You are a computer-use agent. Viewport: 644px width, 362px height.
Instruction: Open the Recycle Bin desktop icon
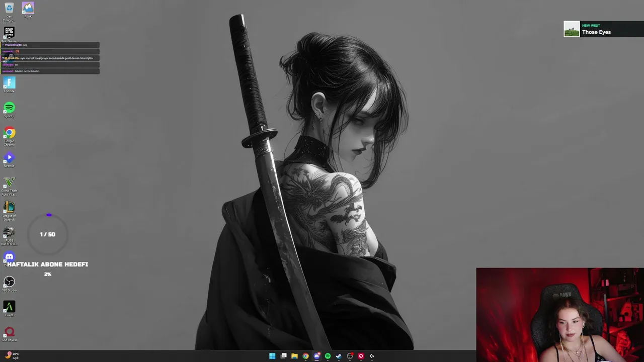(x=9, y=11)
